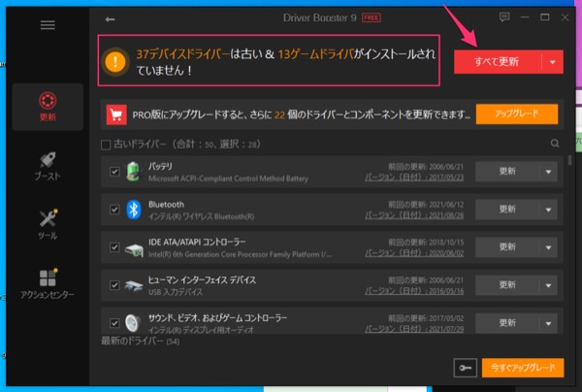Update the バッテリ driver
Viewport: 582px width, 392px height.
tap(507, 172)
